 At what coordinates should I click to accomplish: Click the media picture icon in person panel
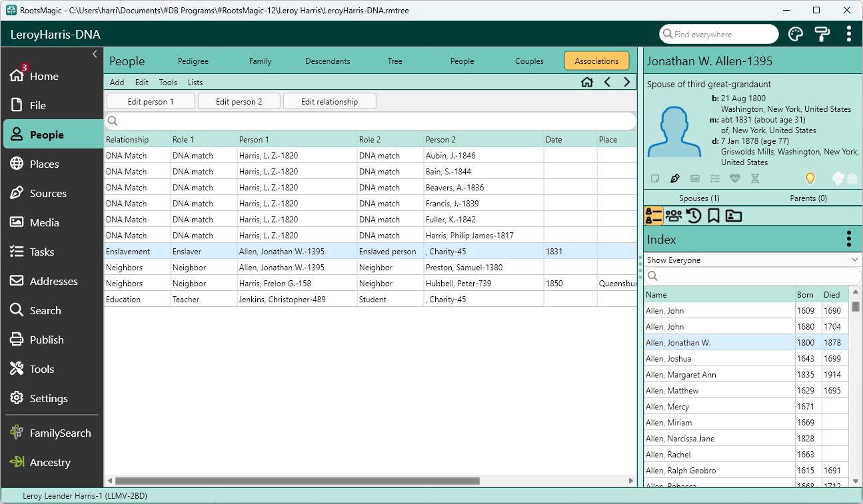click(x=695, y=178)
